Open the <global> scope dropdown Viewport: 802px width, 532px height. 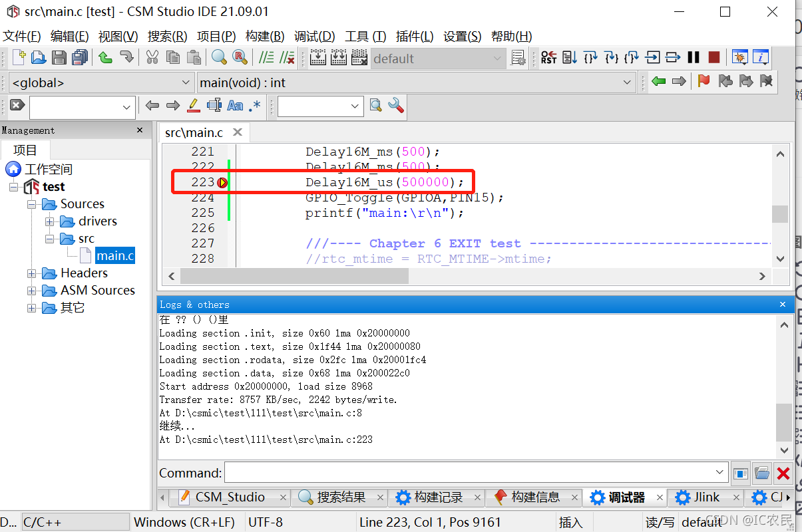[101, 83]
